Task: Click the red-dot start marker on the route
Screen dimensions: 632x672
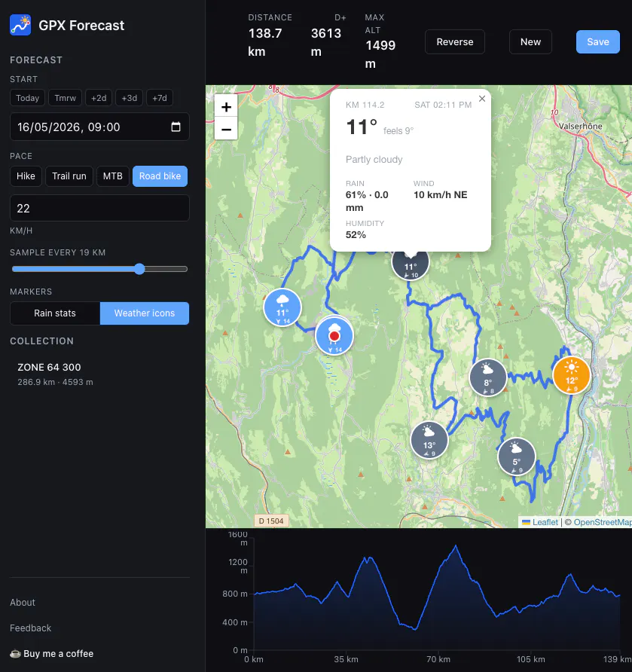Action: [334, 336]
